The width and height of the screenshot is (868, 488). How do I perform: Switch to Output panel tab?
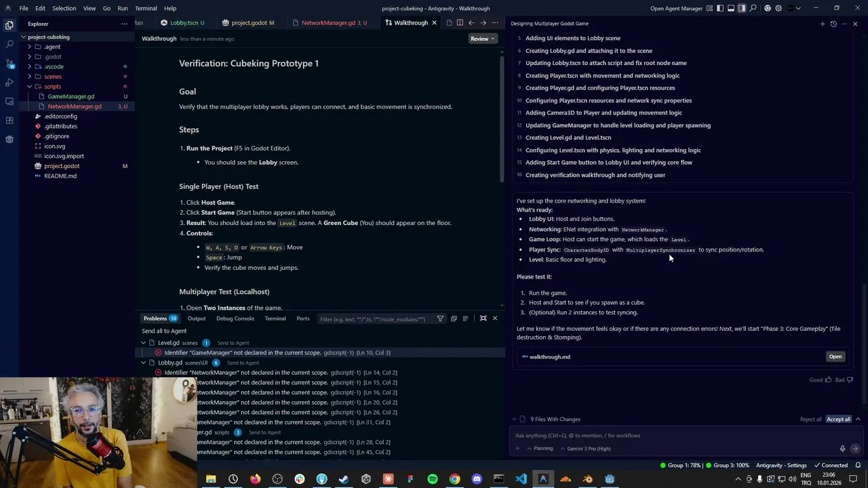point(197,319)
